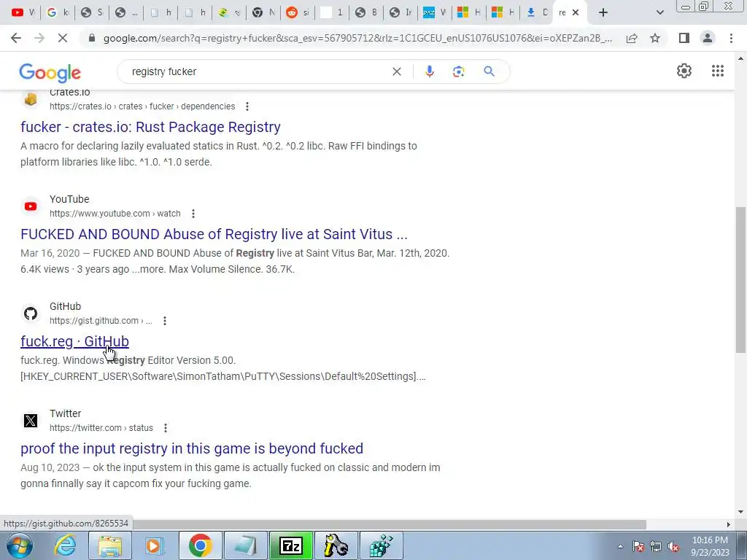
Task: Stop loading the current page
Action: (x=63, y=38)
